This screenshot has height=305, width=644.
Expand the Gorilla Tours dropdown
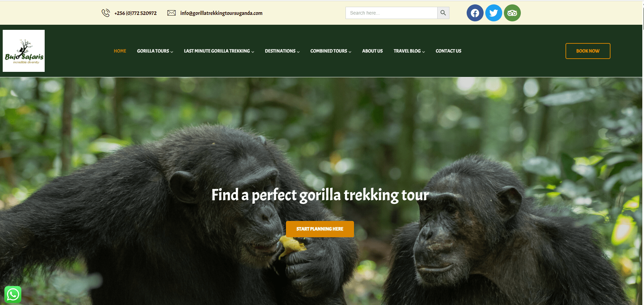tap(155, 51)
